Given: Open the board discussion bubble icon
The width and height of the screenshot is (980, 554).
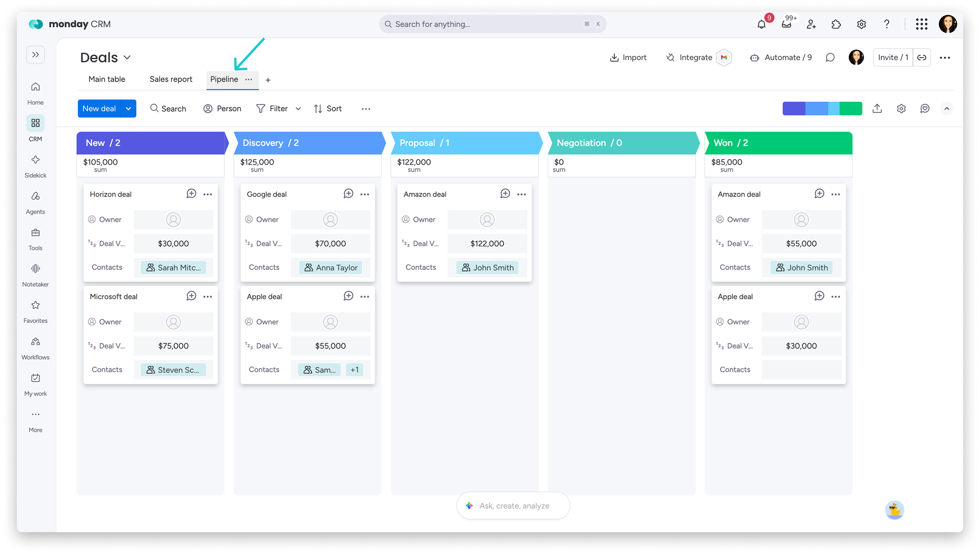Looking at the screenshot, I should pos(830,58).
